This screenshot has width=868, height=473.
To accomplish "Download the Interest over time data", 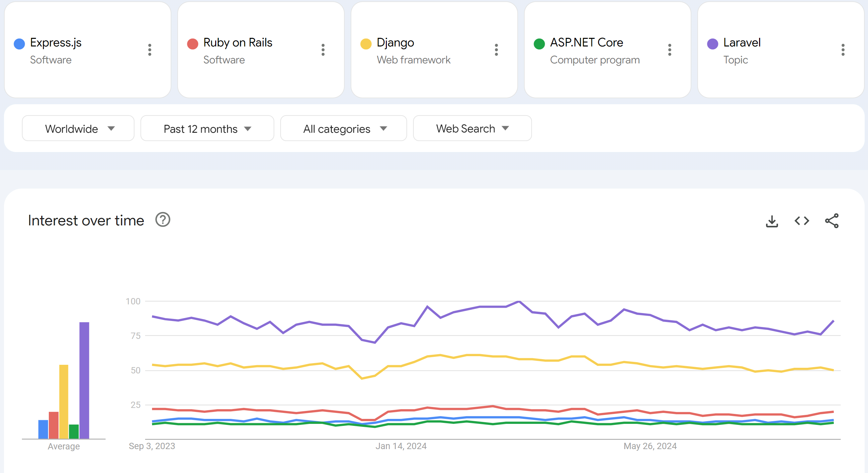I will click(772, 221).
